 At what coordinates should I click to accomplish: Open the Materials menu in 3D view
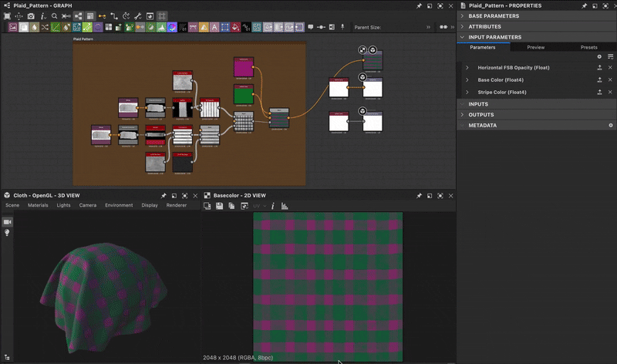coord(38,205)
